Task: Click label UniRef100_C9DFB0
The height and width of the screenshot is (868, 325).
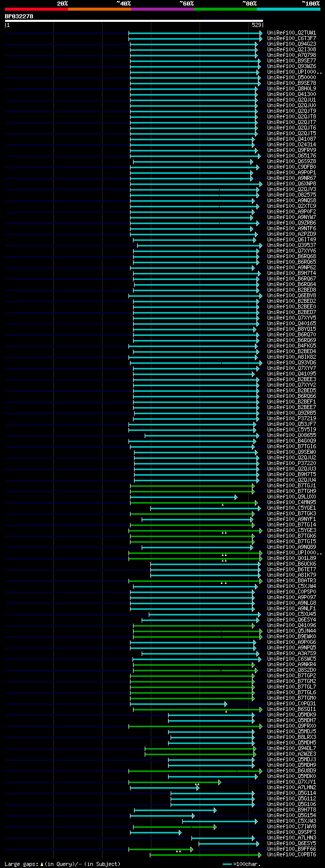Action: pos(291,167)
